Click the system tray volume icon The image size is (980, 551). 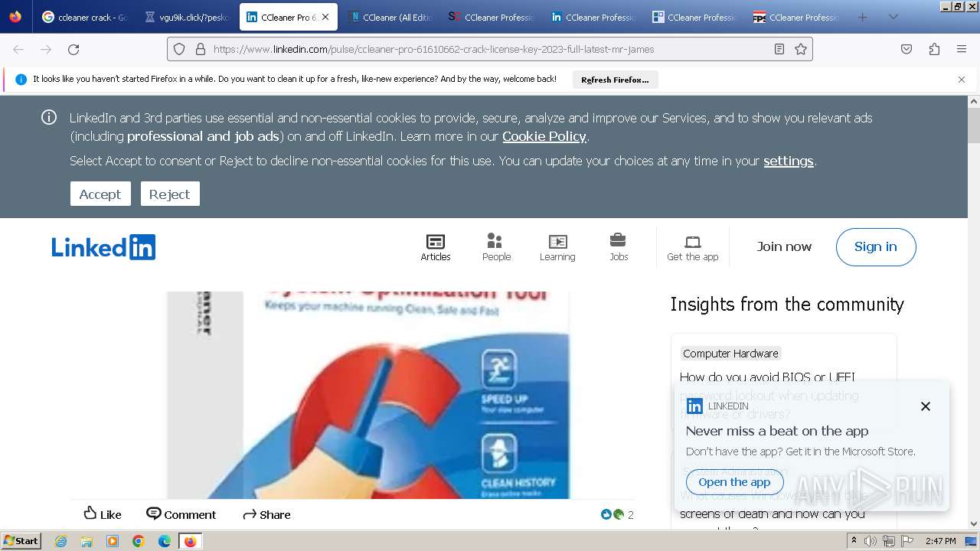tap(871, 541)
